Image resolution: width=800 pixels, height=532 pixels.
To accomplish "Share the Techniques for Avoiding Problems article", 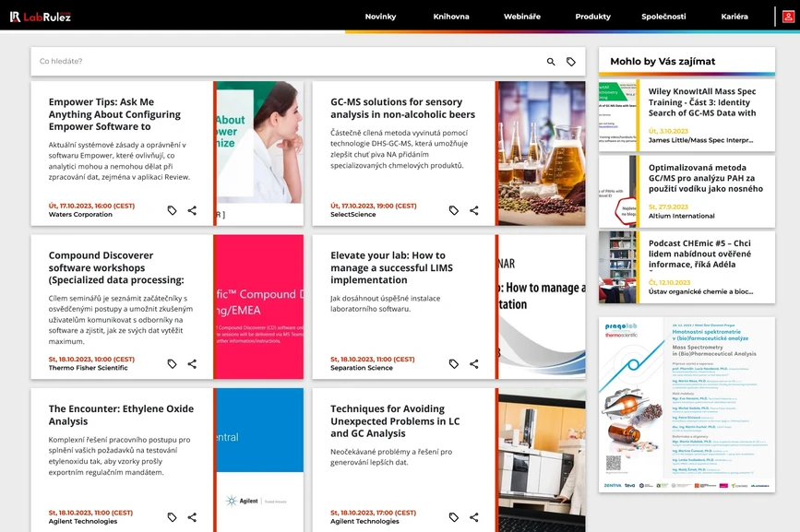I will pyautogui.click(x=473, y=517).
